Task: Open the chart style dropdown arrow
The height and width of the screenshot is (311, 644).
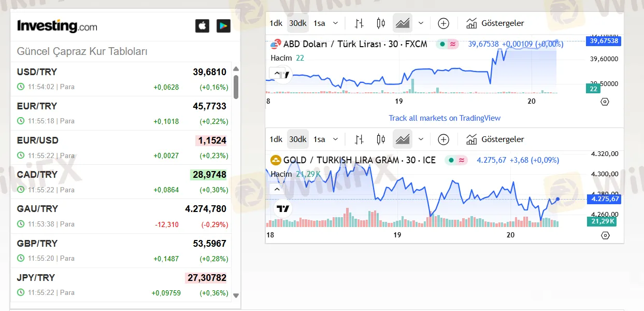Action: click(421, 23)
